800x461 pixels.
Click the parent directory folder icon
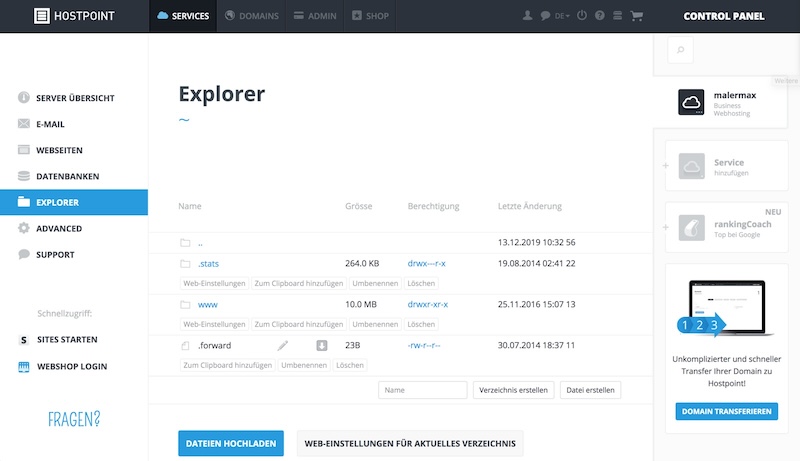[x=185, y=243]
